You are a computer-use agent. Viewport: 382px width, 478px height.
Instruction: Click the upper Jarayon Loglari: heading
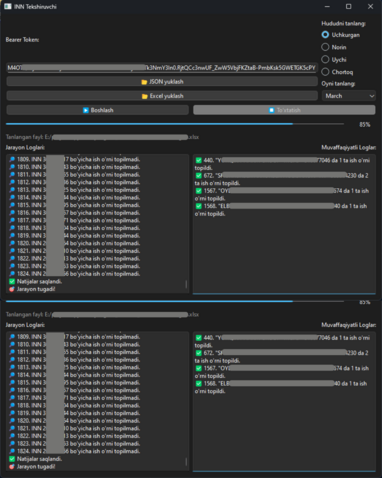25,147
